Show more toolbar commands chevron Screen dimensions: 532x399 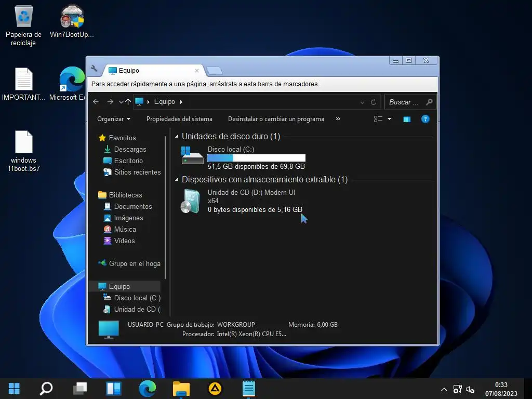338,119
